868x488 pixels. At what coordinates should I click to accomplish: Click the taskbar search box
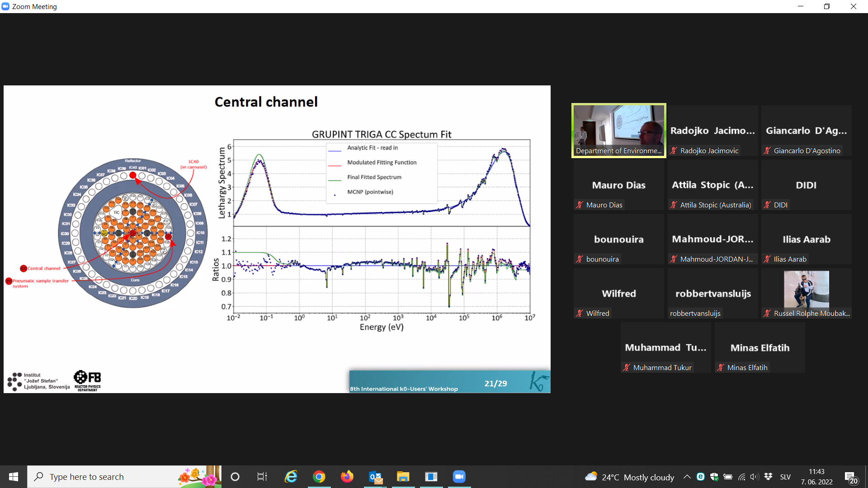[124, 477]
